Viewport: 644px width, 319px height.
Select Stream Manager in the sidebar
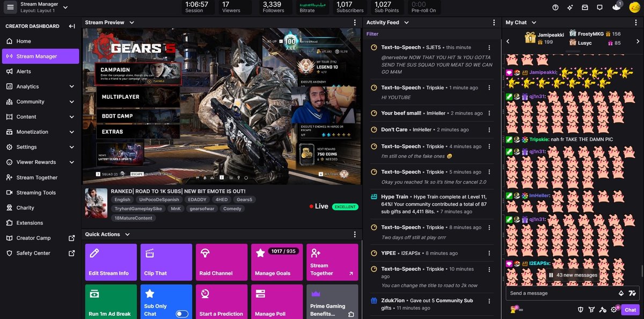40,56
